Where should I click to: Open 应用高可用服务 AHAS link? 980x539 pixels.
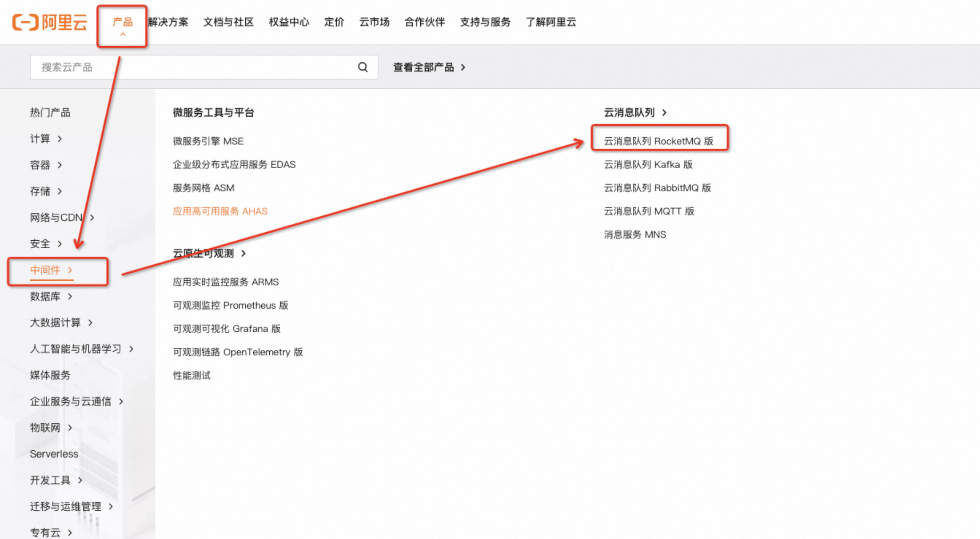pos(220,211)
